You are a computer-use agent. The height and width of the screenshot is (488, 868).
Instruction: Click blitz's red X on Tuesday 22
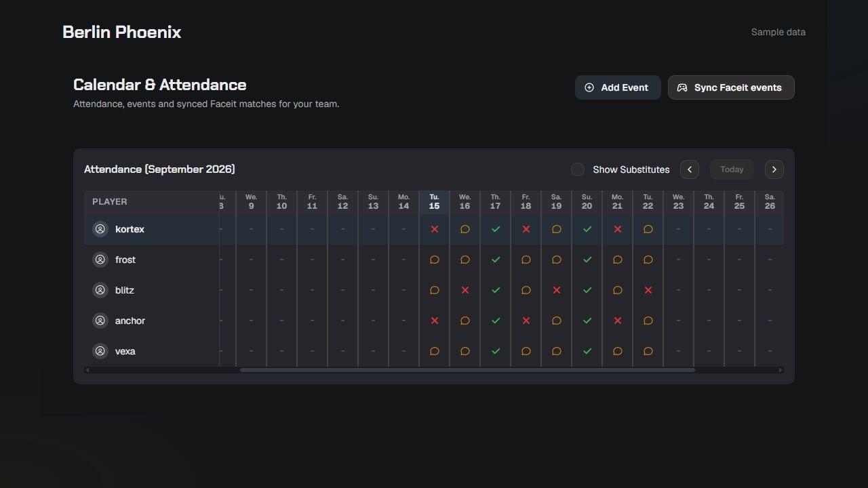click(x=648, y=290)
